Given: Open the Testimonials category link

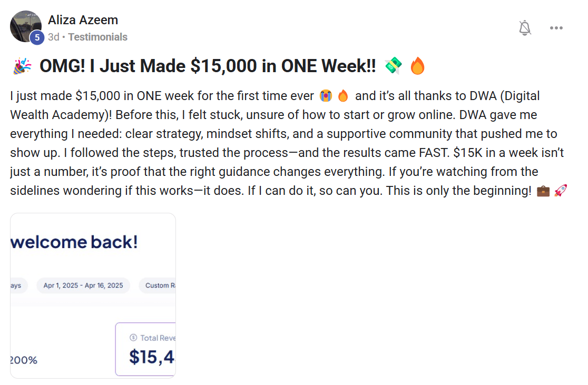Looking at the screenshot, I should point(97,37).
